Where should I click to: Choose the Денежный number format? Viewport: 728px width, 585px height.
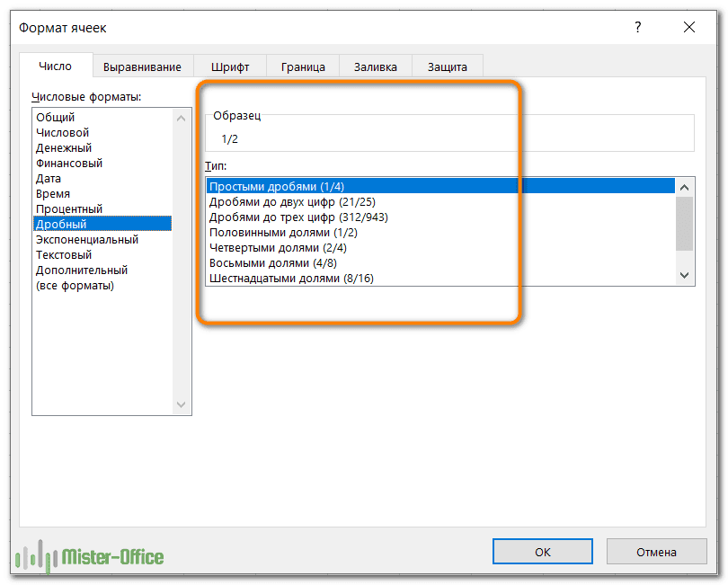(64, 148)
